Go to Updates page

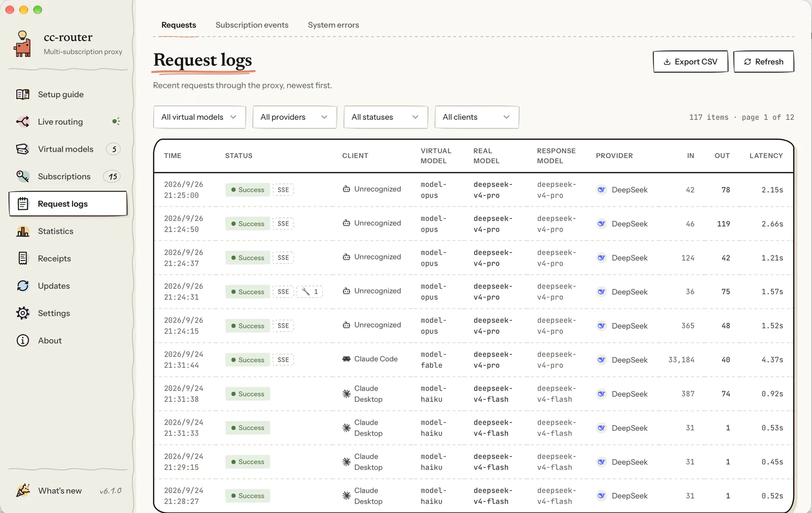coord(68,286)
